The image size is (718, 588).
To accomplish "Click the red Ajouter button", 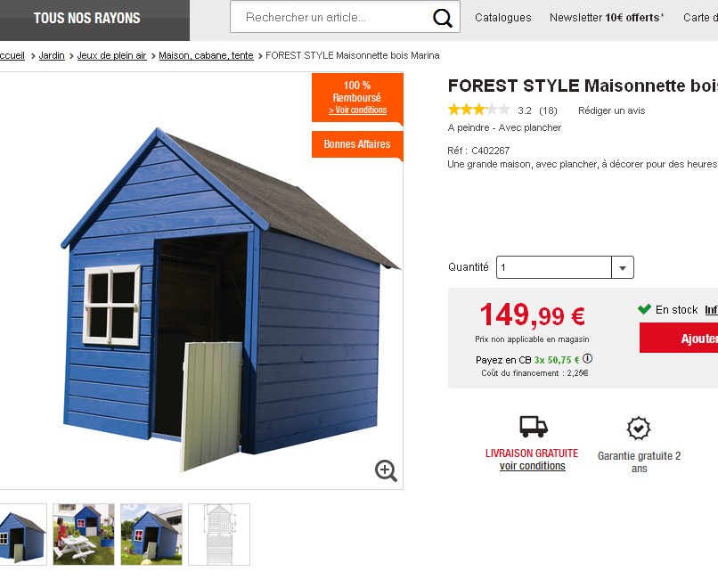I will click(x=679, y=338).
